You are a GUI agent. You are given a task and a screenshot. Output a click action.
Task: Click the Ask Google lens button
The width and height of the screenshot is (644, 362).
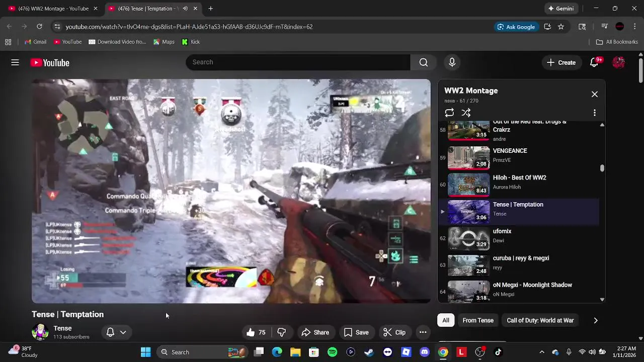pyautogui.click(x=516, y=27)
